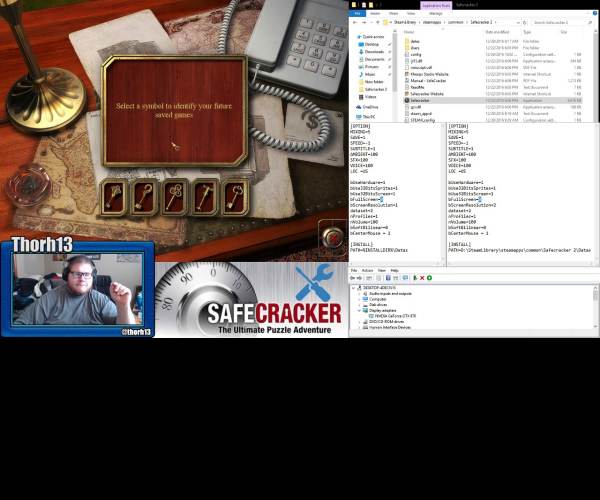Select the steam_appid text file
This screenshot has width=600, height=500.
coord(493,114)
